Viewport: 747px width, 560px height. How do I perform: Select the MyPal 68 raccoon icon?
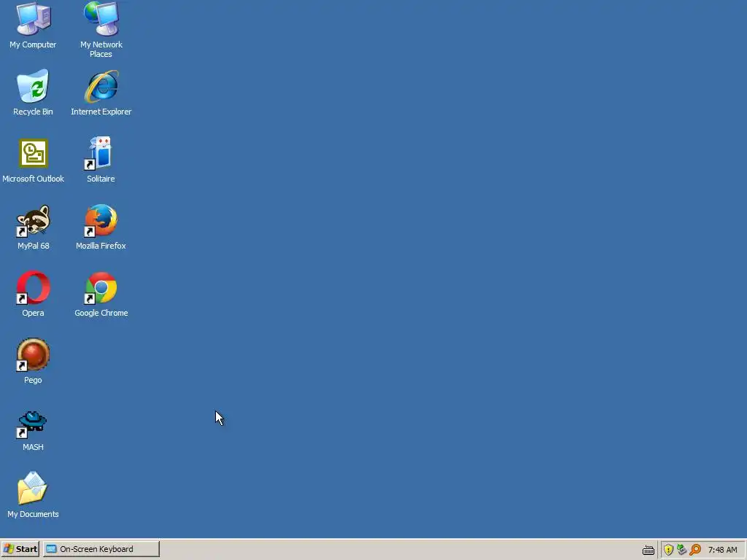pos(33,220)
